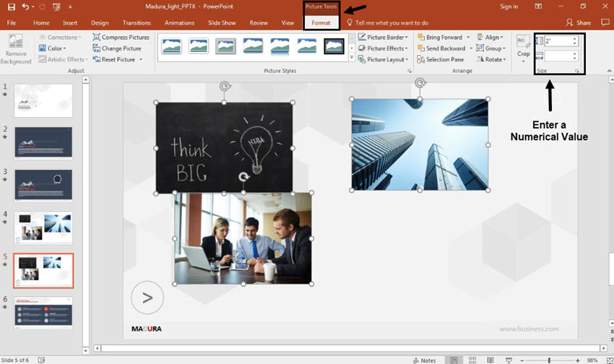Open the Insert ribbon tab
614x364 pixels.
[70, 22]
